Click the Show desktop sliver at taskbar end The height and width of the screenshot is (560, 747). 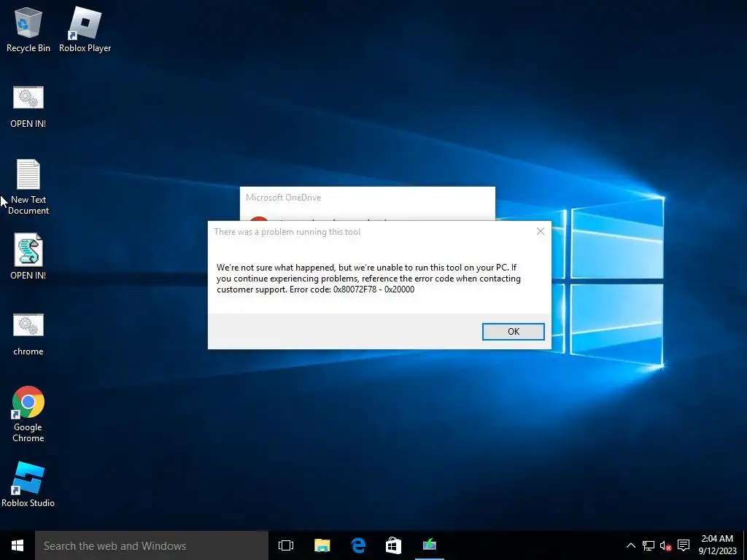click(745, 545)
